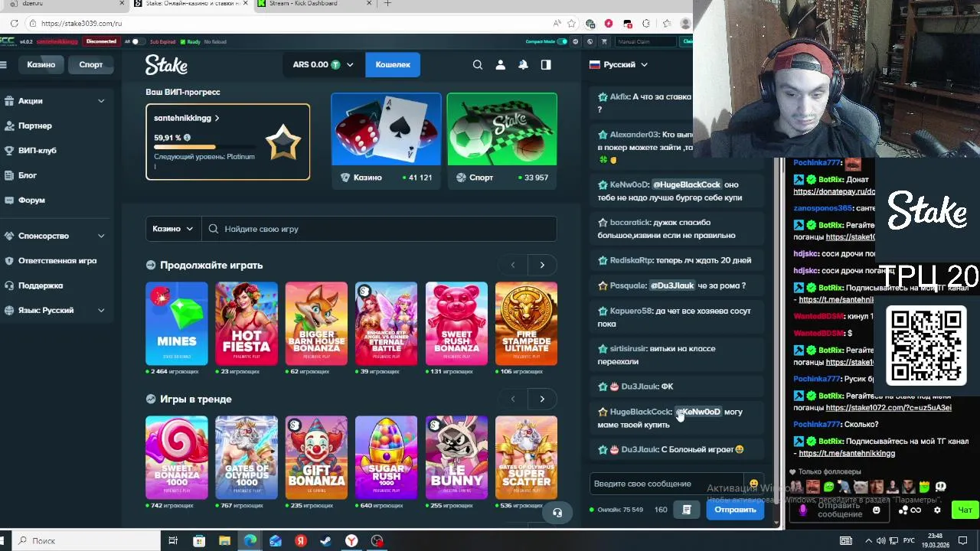Open ВИП-клуб in sidebar menu
980x551 pixels.
[x=38, y=151]
